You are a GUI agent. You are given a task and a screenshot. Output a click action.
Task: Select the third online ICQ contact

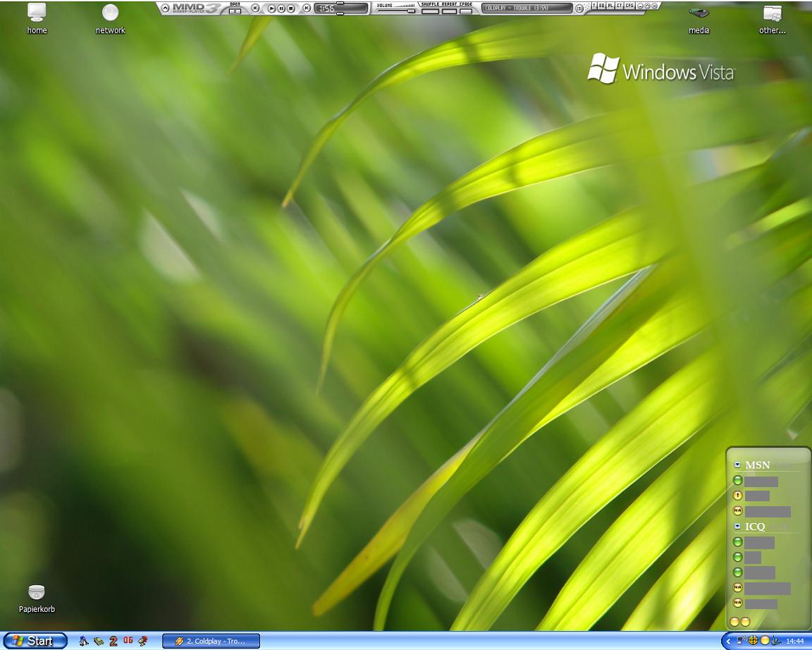click(754, 572)
